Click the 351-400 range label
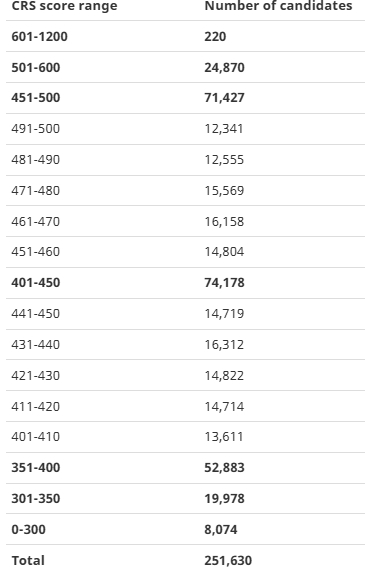 click(36, 468)
